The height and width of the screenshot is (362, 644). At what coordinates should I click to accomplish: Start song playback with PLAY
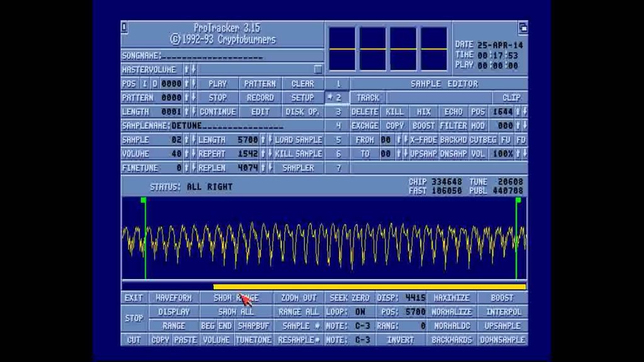[x=218, y=84]
